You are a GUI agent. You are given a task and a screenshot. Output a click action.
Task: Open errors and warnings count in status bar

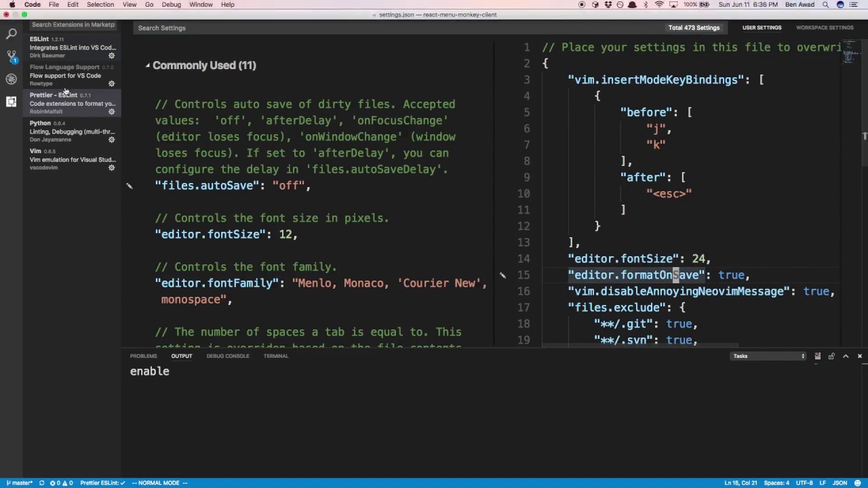pos(62,483)
